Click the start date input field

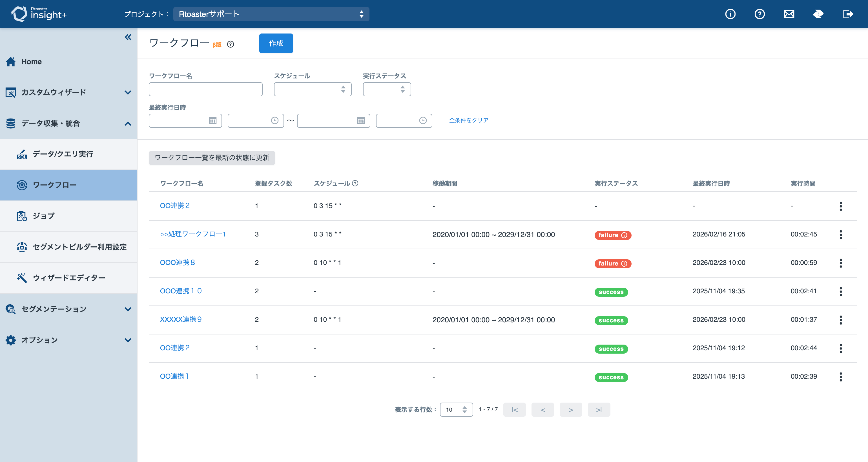pyautogui.click(x=185, y=120)
